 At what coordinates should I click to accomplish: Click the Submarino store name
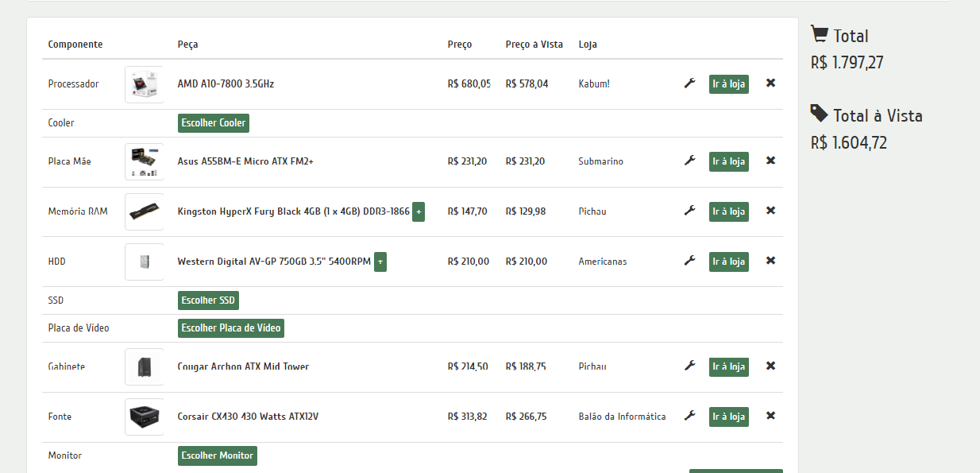point(601,161)
